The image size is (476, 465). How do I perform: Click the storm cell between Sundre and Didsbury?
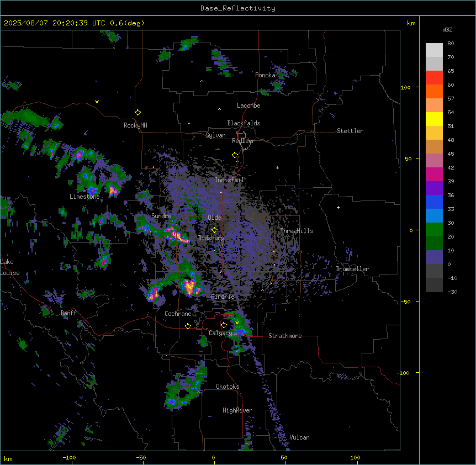[x=177, y=235]
